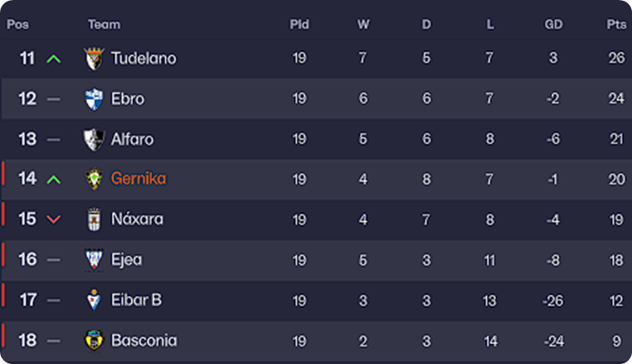Sort table by the GD column header
The width and height of the screenshot is (632, 364).
tap(553, 24)
